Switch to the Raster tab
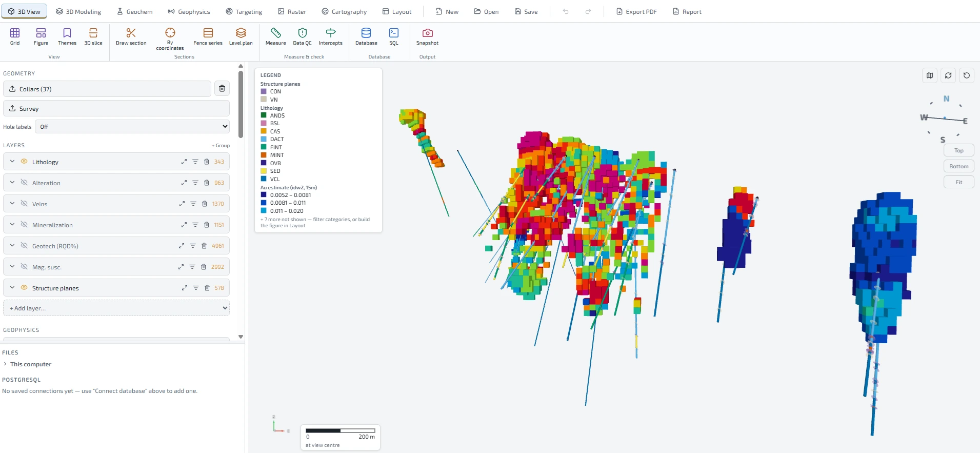This screenshot has height=453, width=980. 292,11
